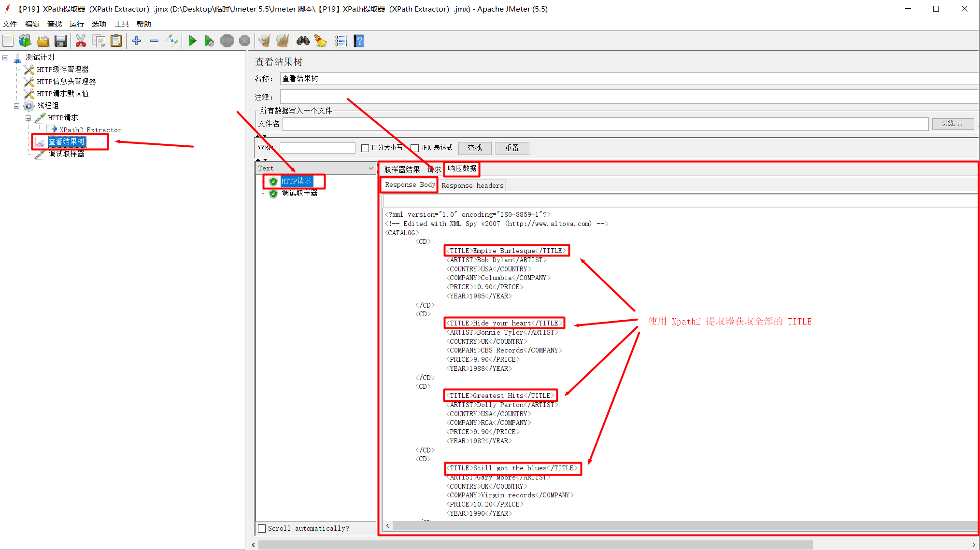Screen dimensions: 980x550
Task: Click the Search binoculars icon
Action: point(303,41)
